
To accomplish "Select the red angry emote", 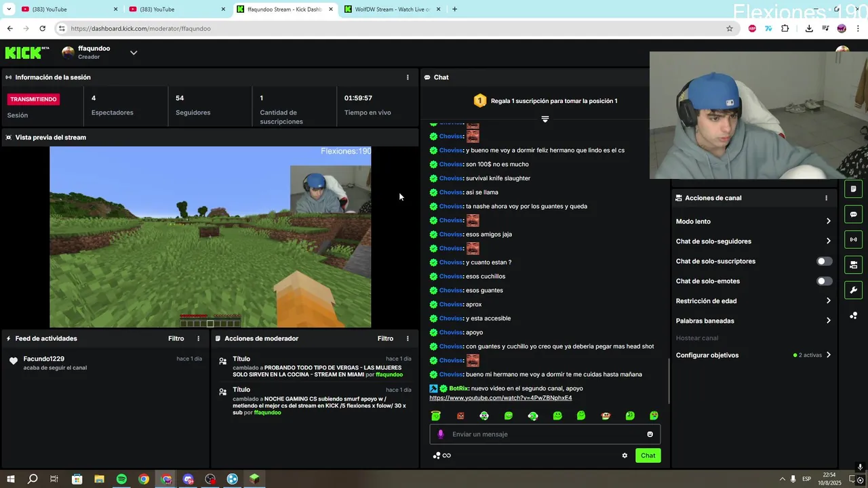I will click(x=460, y=415).
